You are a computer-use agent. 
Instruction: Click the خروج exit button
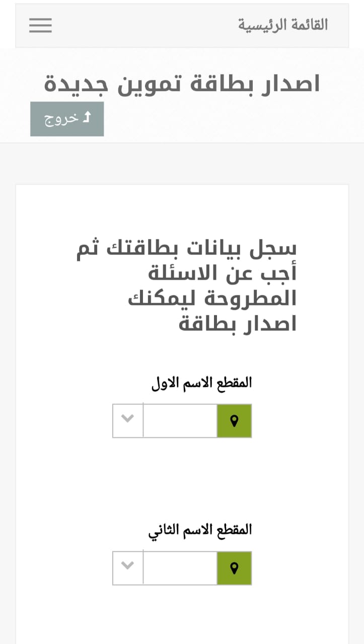click(67, 119)
